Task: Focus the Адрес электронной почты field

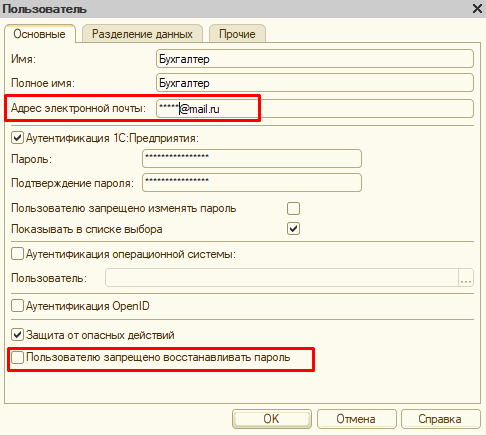Action: point(315,109)
